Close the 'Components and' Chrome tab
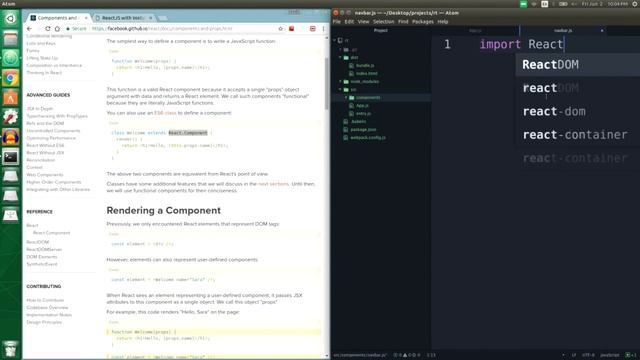 tap(86, 18)
